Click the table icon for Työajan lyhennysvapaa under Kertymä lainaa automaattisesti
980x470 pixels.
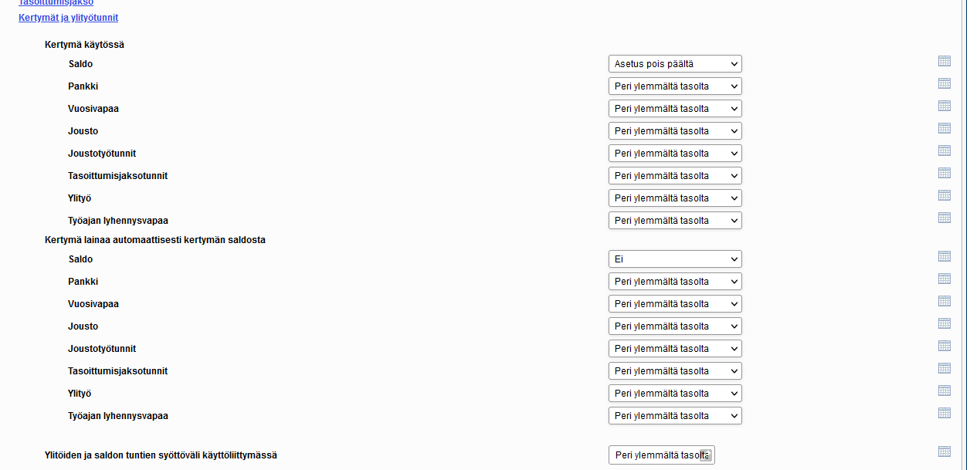pos(944,413)
